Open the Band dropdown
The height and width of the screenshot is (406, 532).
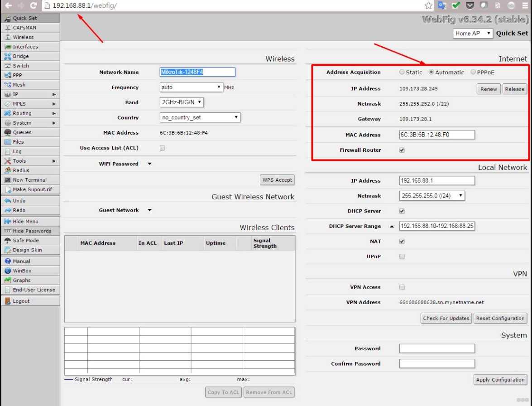(182, 102)
